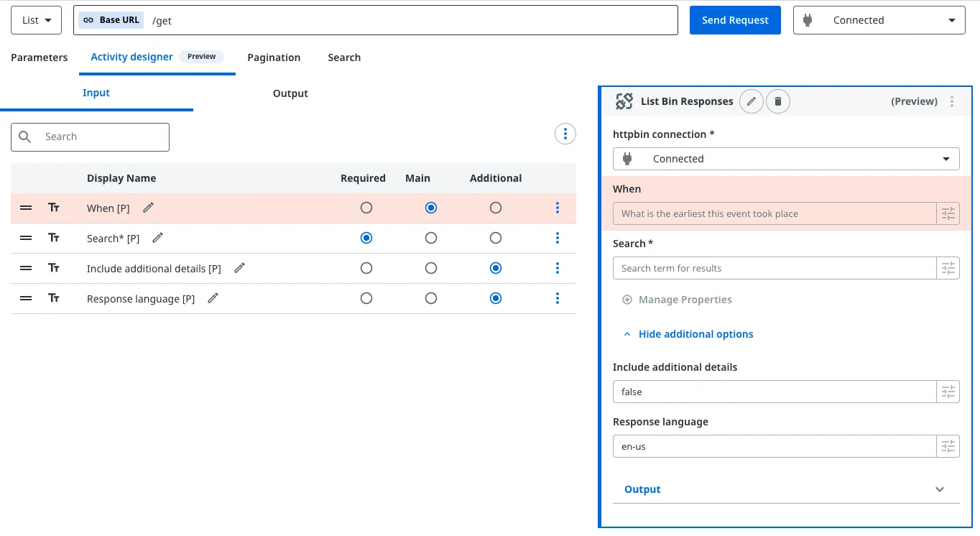This screenshot has width=980, height=536.
Task: Open the httpbin connection dropdown
Action: coord(785,159)
